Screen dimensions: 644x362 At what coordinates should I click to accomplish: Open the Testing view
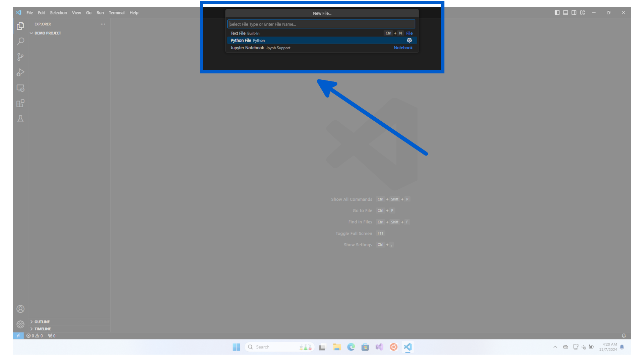20,119
